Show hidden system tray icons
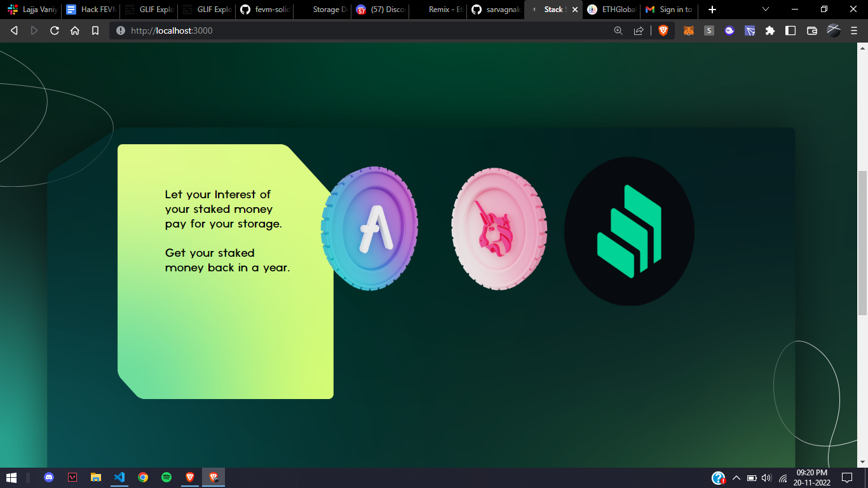This screenshot has width=868, height=488. click(736, 478)
